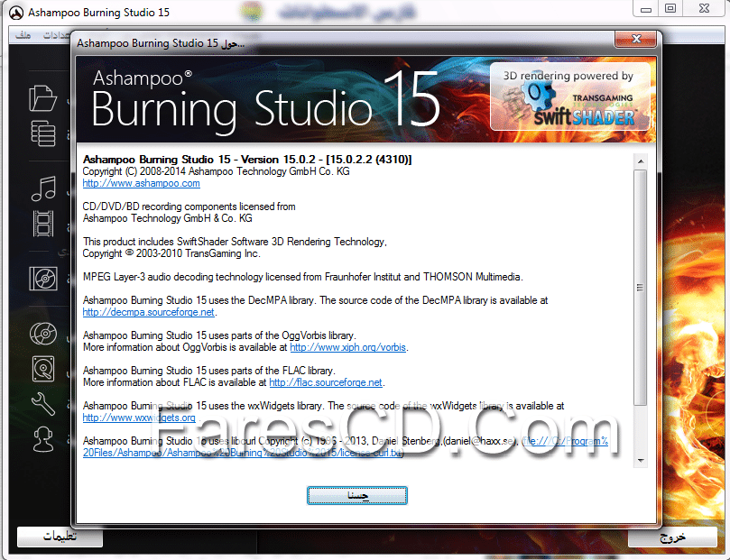Click the scroll up arrow in About text

641,161
